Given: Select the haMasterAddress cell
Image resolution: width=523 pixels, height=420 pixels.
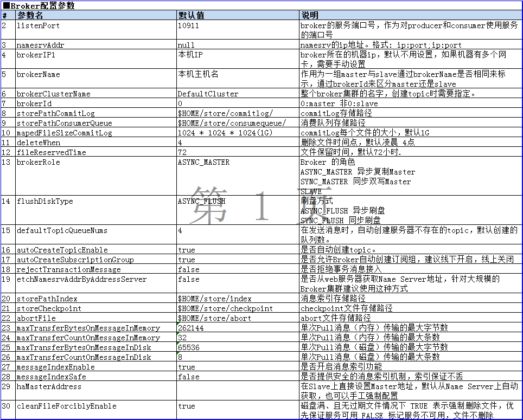Looking at the screenshot, I should (96, 391).
